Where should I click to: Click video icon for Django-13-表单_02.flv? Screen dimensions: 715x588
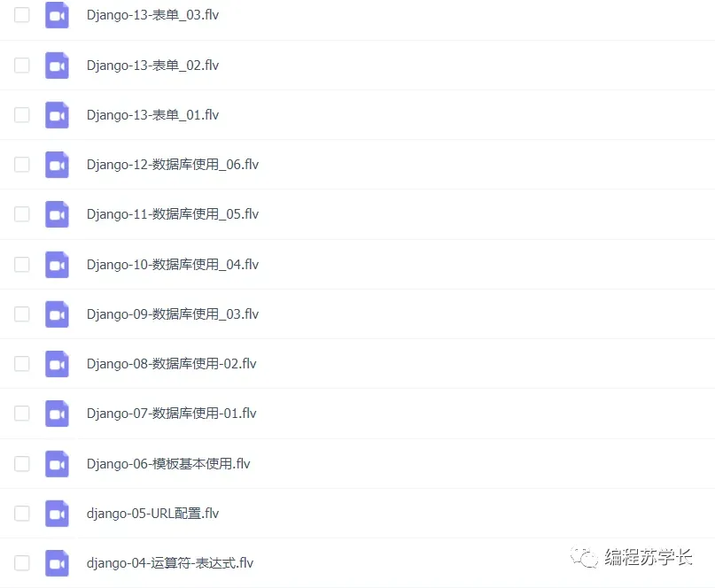click(57, 66)
